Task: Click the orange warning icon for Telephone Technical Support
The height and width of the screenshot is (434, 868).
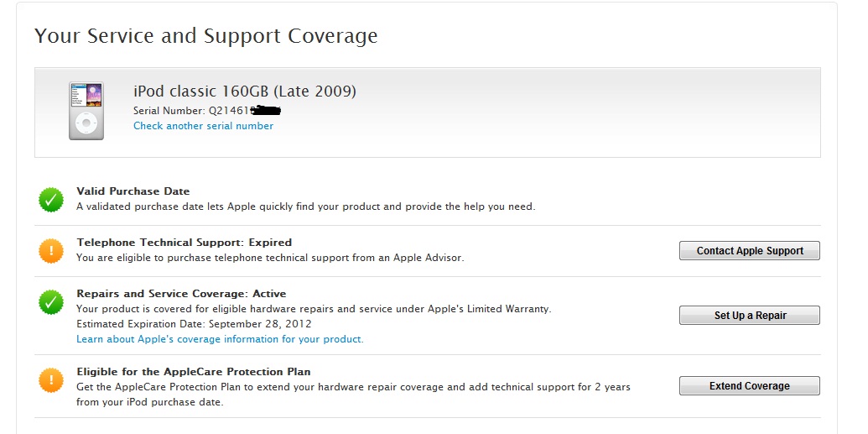Action: tap(51, 251)
